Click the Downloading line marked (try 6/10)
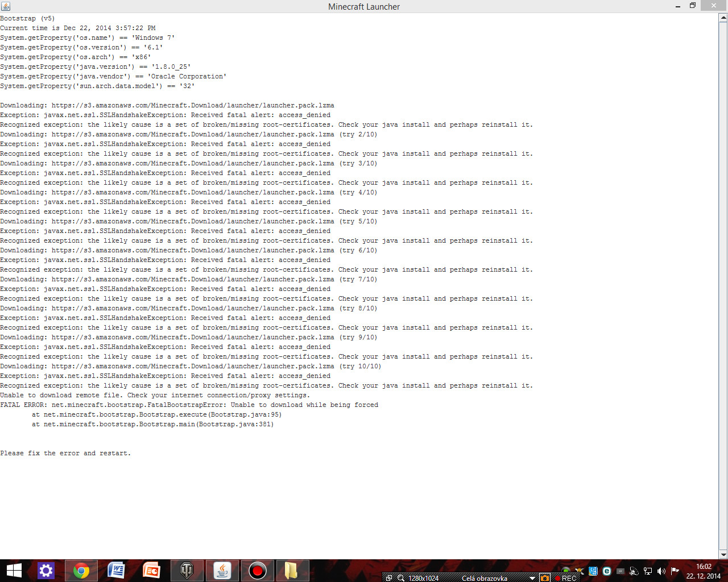The image size is (728, 582). click(189, 250)
